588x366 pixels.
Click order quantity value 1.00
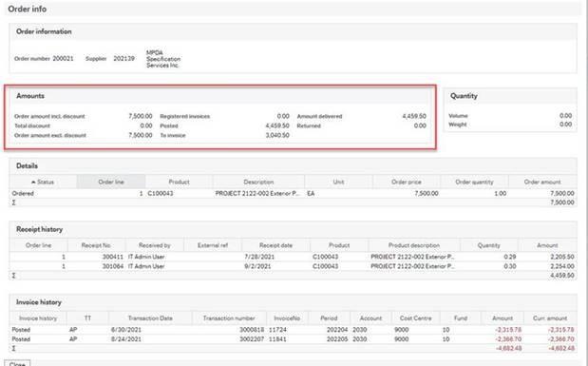500,193
